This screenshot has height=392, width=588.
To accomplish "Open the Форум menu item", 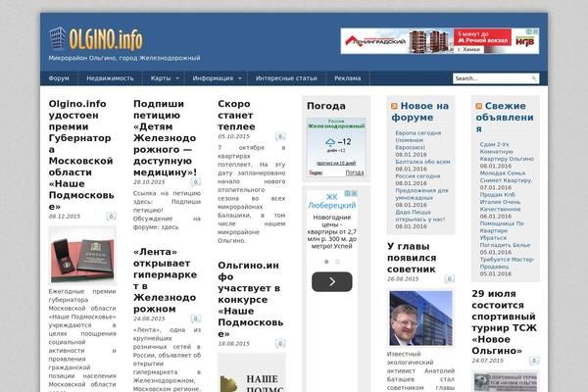I will pyautogui.click(x=59, y=78).
